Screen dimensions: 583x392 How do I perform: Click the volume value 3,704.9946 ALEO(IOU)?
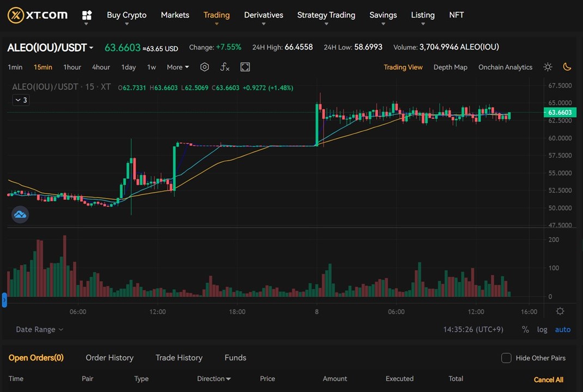click(459, 47)
